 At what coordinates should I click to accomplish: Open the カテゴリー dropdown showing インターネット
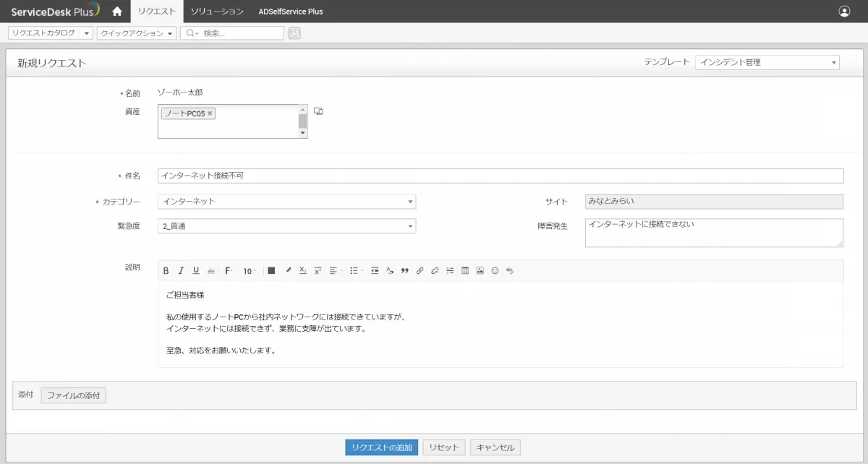coord(286,202)
